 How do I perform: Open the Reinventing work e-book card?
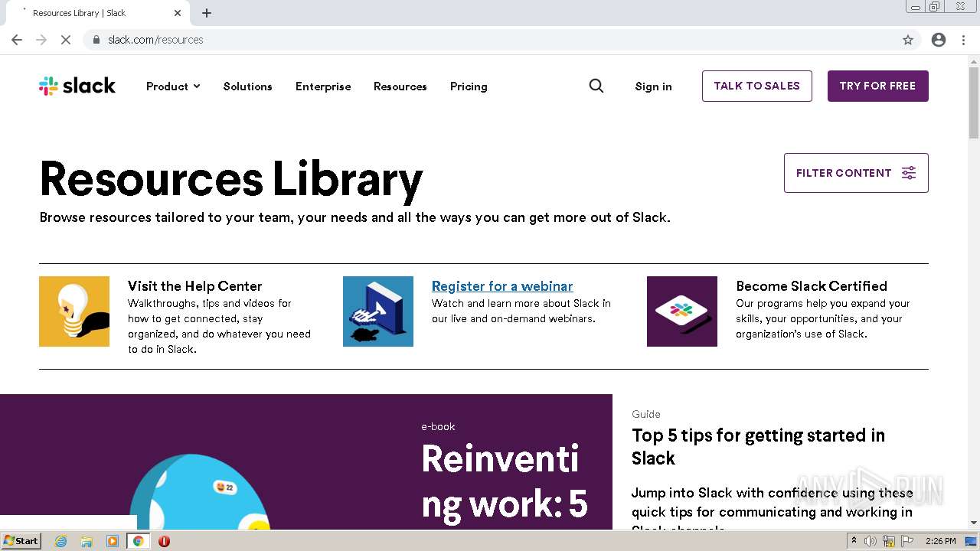tap(306, 461)
